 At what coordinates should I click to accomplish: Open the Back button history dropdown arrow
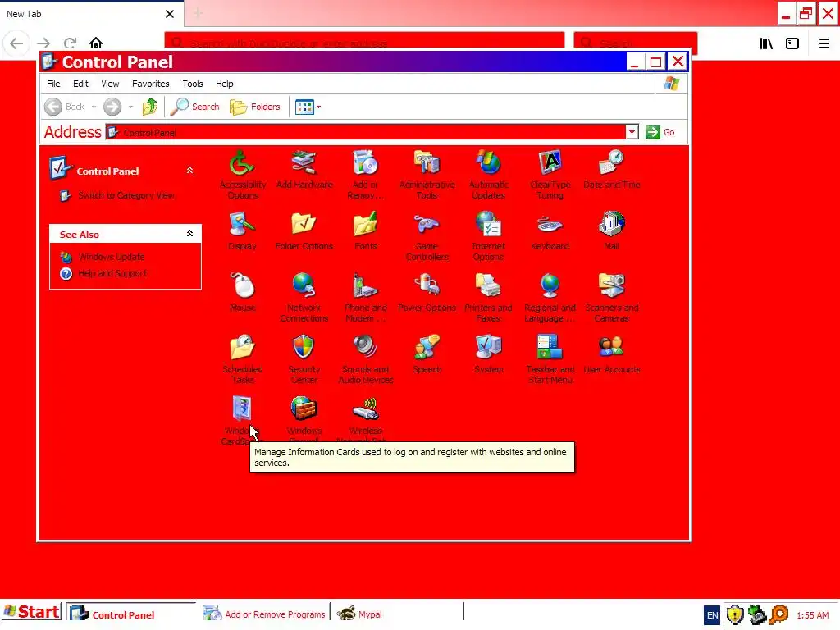pyautogui.click(x=94, y=107)
